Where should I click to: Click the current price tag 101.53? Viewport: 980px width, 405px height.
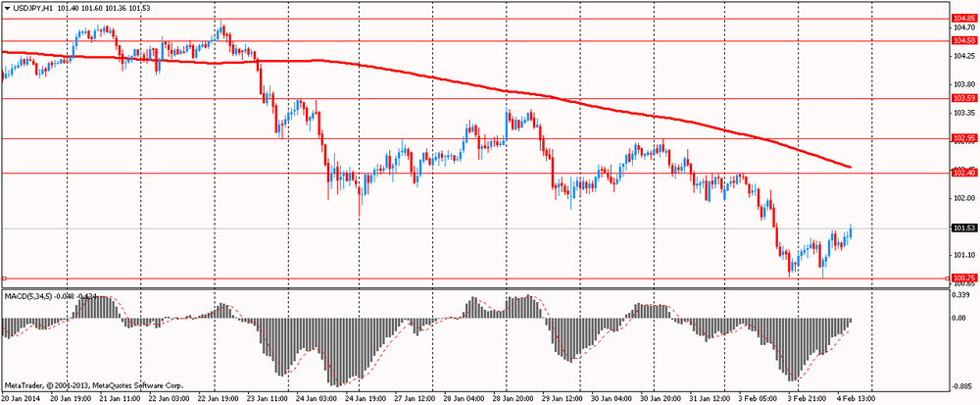962,228
